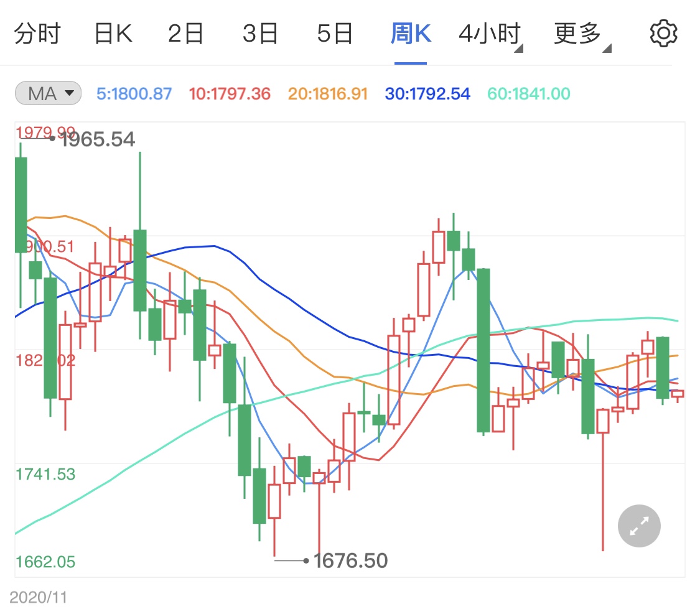This screenshot has height=609, width=700.
Task: Open the 4小时 interval dropdown
Action: (490, 35)
